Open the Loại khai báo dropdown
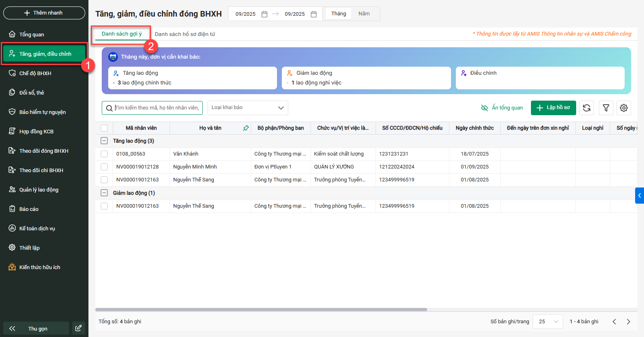 pyautogui.click(x=248, y=108)
